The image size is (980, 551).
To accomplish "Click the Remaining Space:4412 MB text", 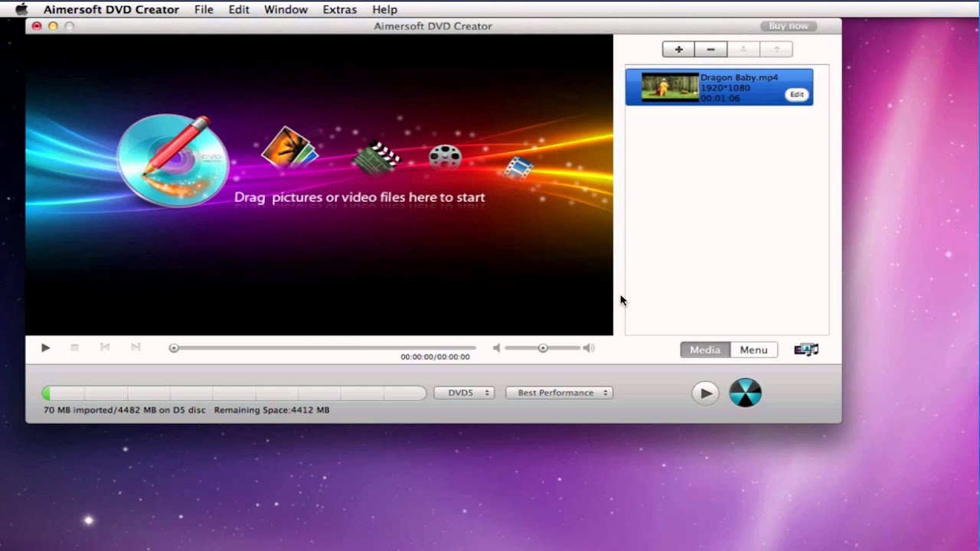I will (x=272, y=410).
